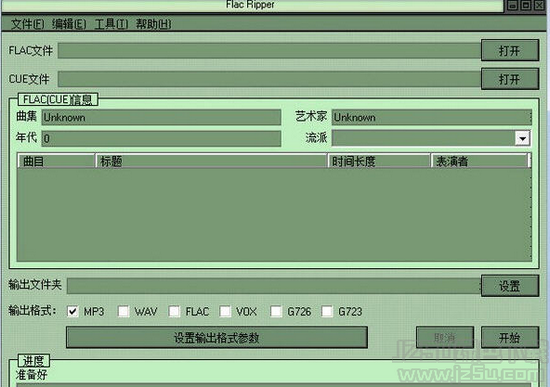
Task: Open the 文件(F) menu
Action: (28, 24)
